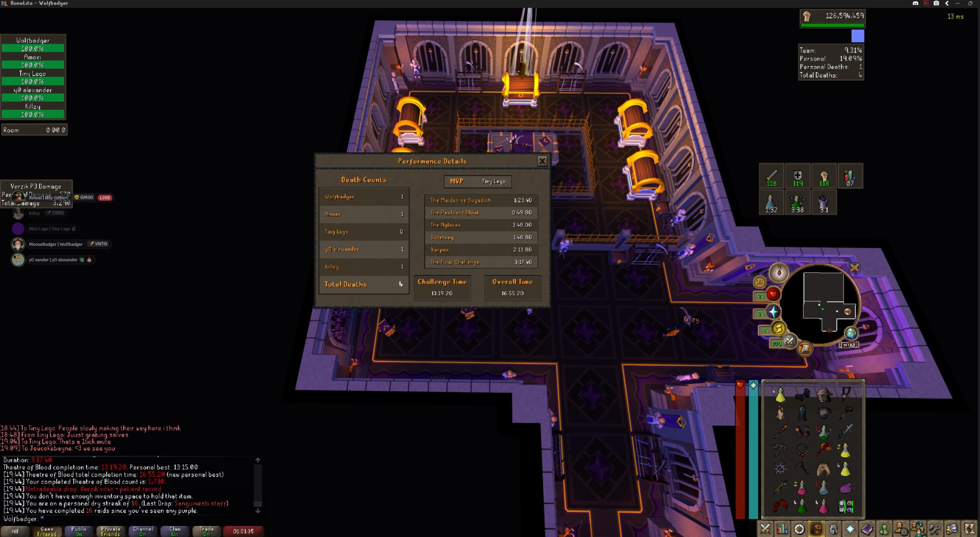Open the Public chat filter

[x=78, y=531]
